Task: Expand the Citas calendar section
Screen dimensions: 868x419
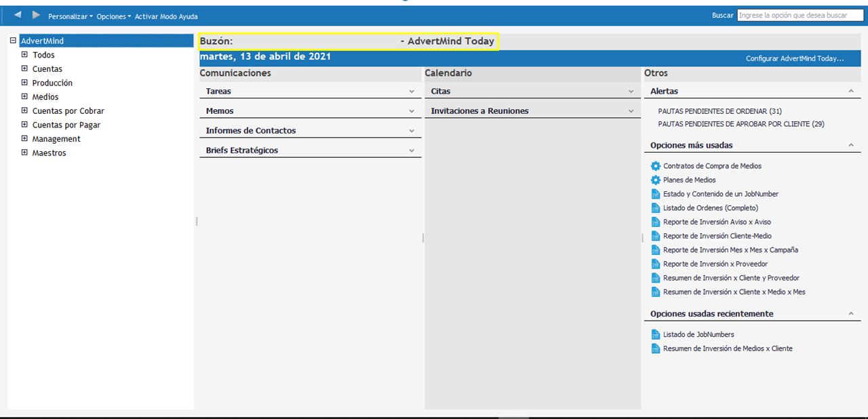Action: pos(631,92)
